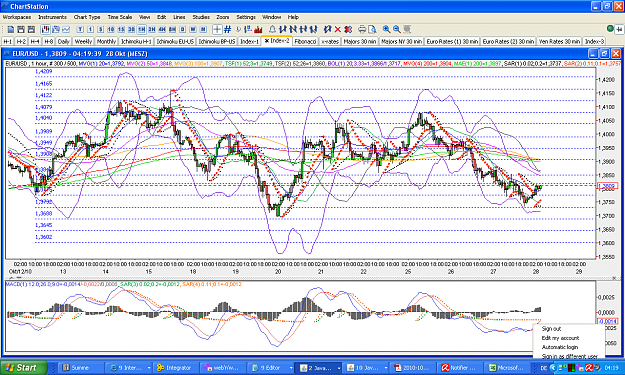Screen dimensions: 625x375
Task: Switch to the H-4 workspace tab
Action: coord(35,41)
